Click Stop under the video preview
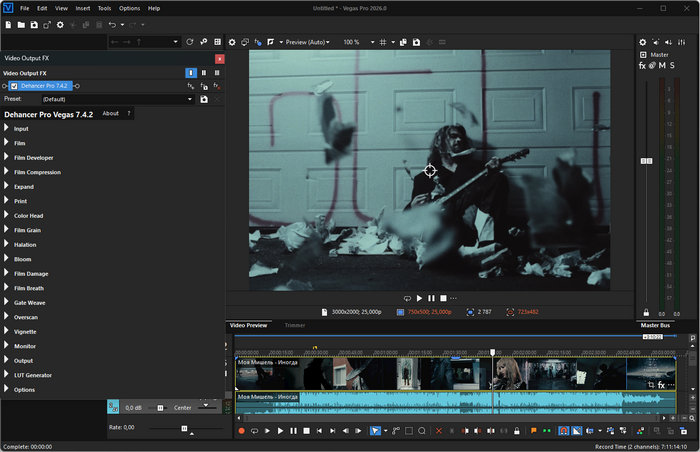700x452 pixels. tap(443, 298)
